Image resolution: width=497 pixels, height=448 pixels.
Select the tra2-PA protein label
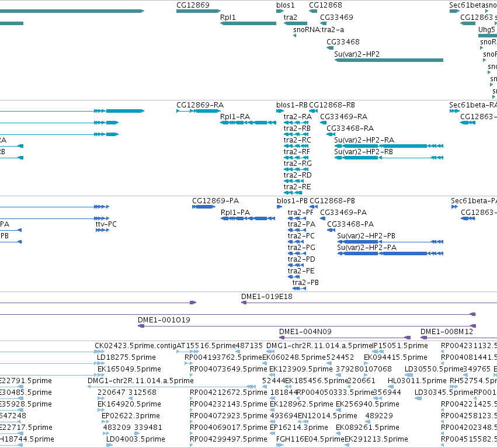click(x=301, y=224)
